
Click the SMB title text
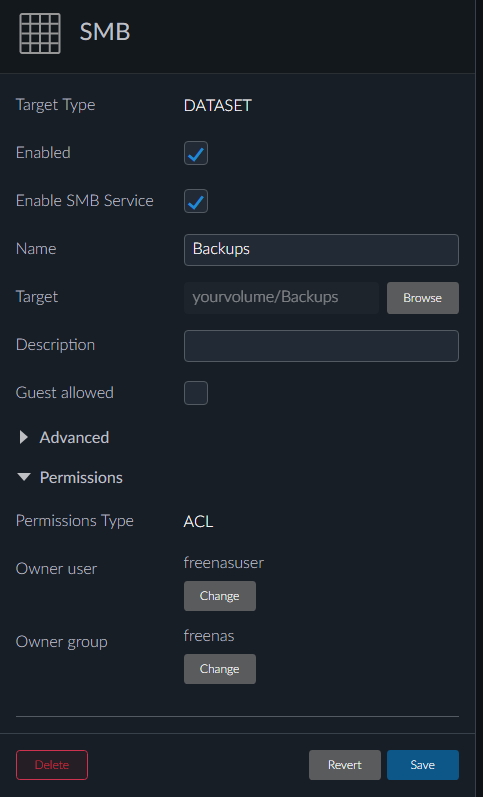click(105, 32)
